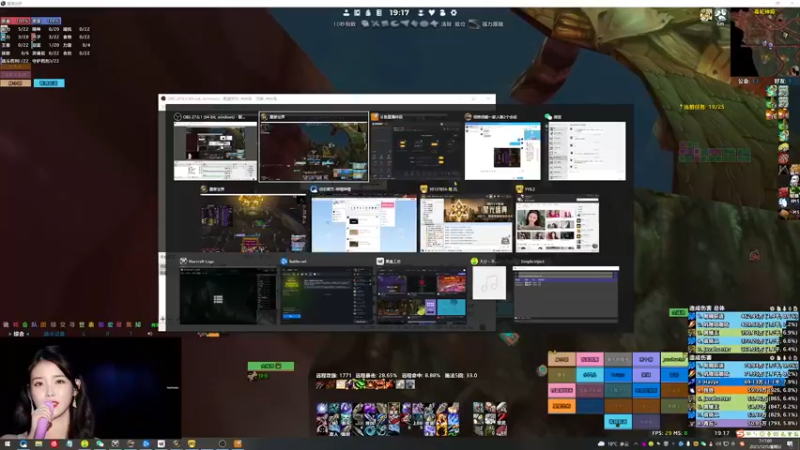Image resolution: width=800 pixels, height=450 pixels.
Task: Expand the system tray hidden icons chevron
Action: 636,444
